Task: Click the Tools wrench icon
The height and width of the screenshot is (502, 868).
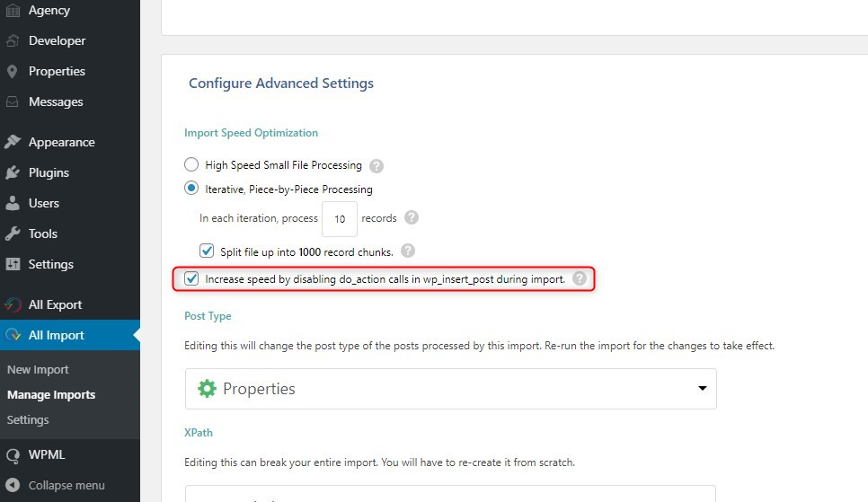Action: pyautogui.click(x=13, y=233)
